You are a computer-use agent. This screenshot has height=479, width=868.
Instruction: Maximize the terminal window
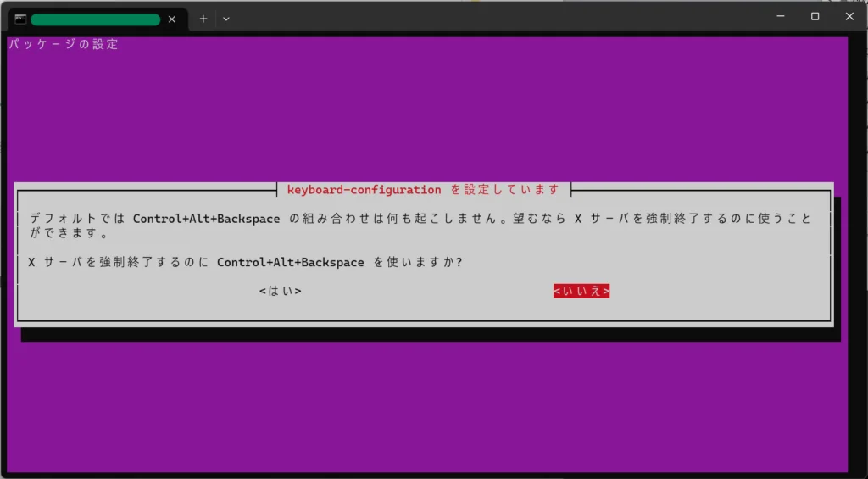pos(815,17)
